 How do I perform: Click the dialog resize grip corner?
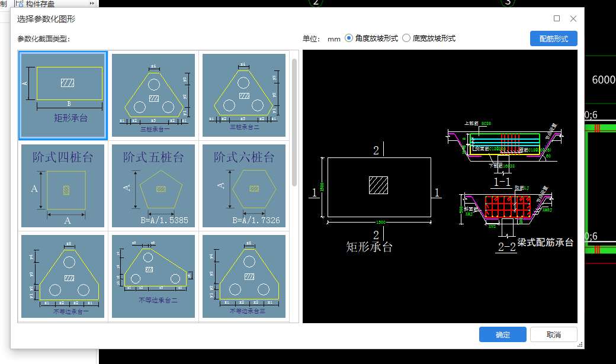point(580,344)
